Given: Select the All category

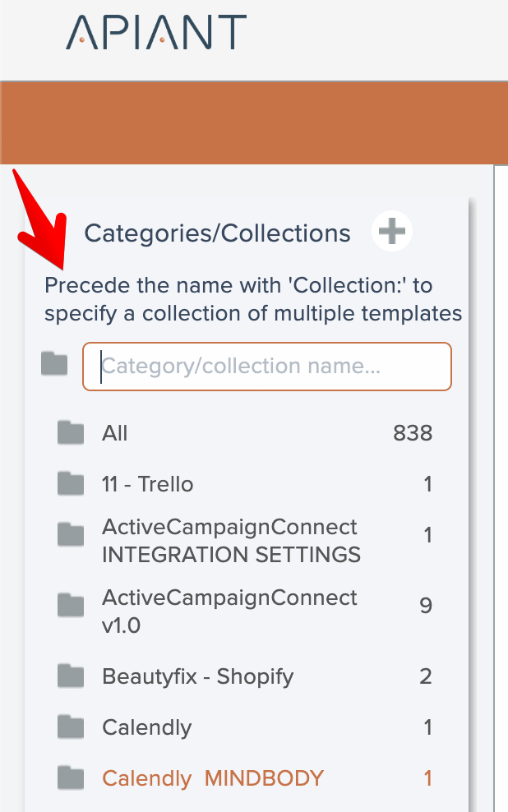Looking at the screenshot, I should 115,433.
